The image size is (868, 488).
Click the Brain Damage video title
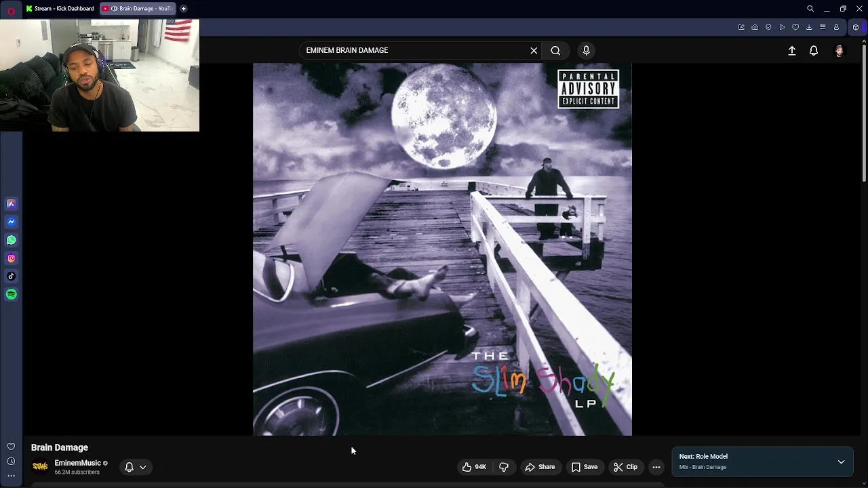click(60, 447)
